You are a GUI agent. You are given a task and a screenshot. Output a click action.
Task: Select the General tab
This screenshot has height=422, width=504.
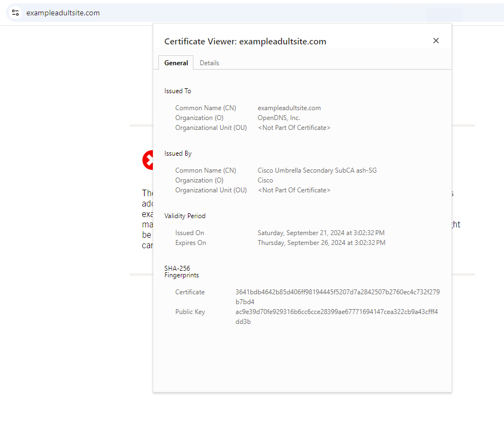point(176,63)
